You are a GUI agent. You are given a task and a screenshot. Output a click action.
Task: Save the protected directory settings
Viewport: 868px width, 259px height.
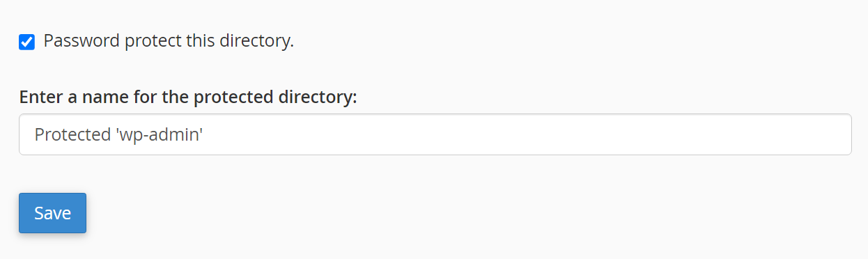click(x=52, y=213)
